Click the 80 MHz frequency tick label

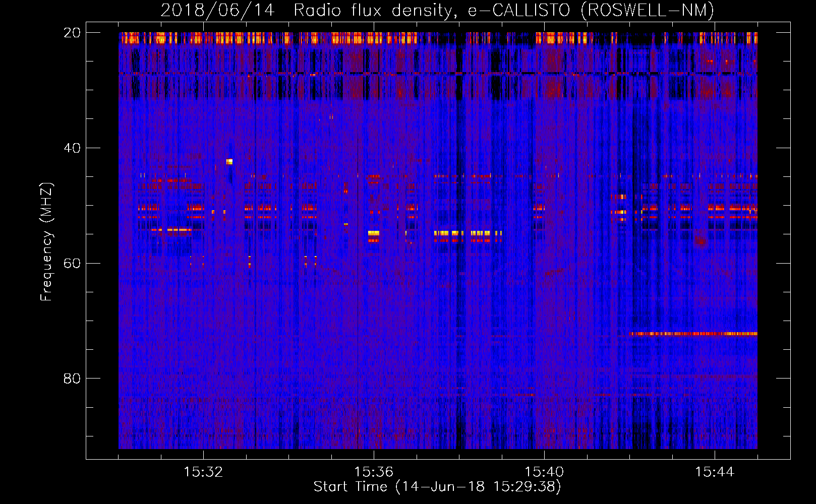tap(72, 378)
